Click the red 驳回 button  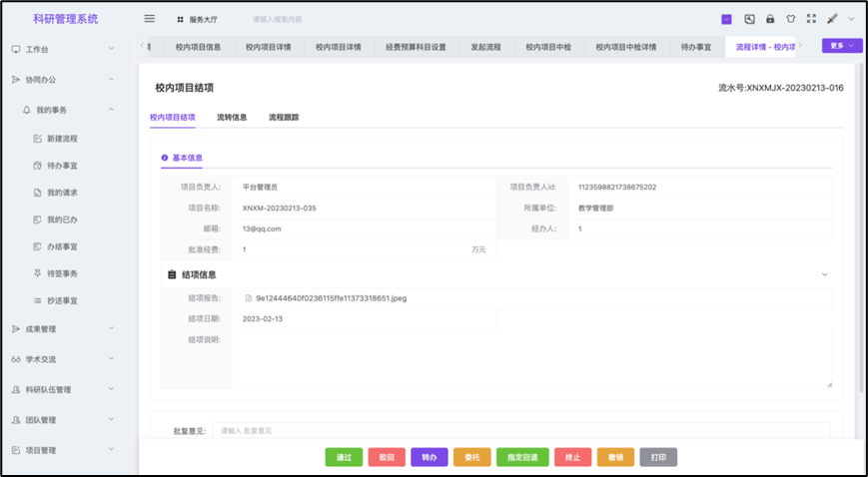[387, 457]
